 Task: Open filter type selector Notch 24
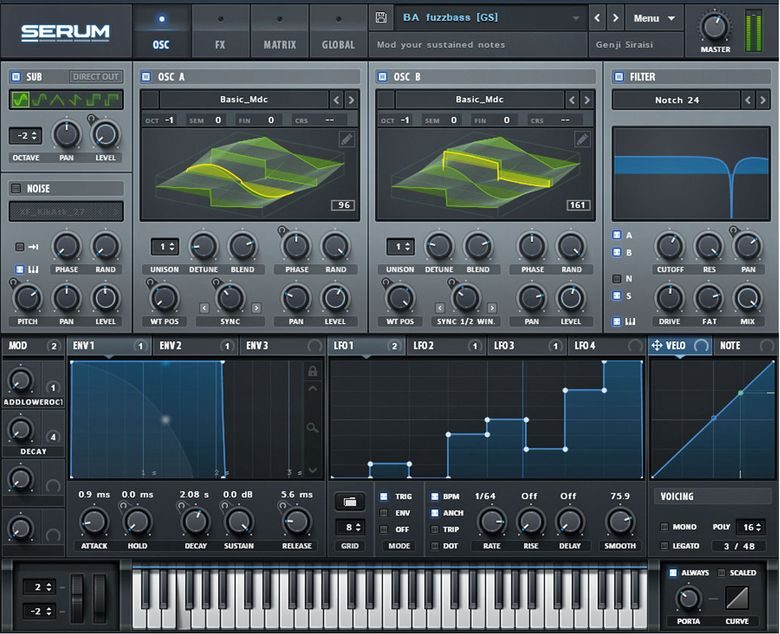pyautogui.click(x=677, y=100)
